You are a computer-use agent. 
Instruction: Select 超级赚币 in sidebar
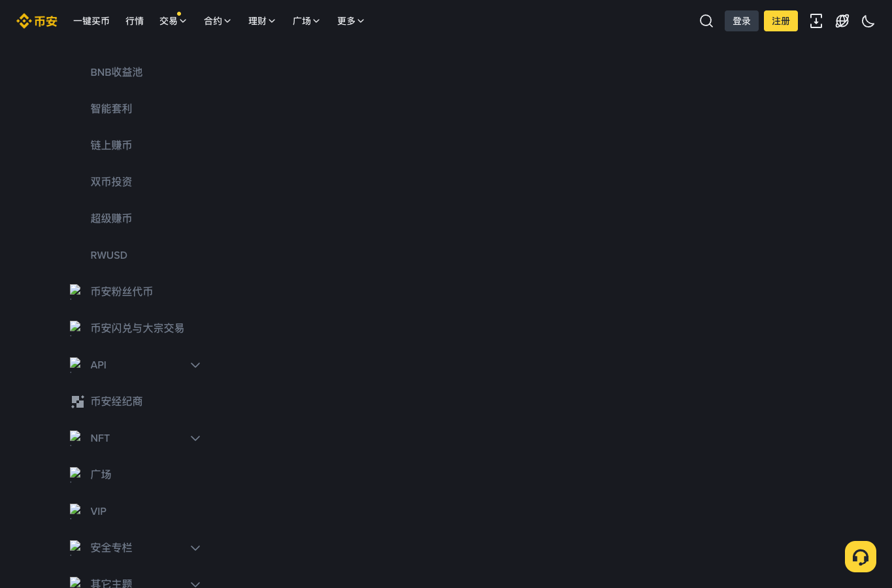(x=111, y=218)
